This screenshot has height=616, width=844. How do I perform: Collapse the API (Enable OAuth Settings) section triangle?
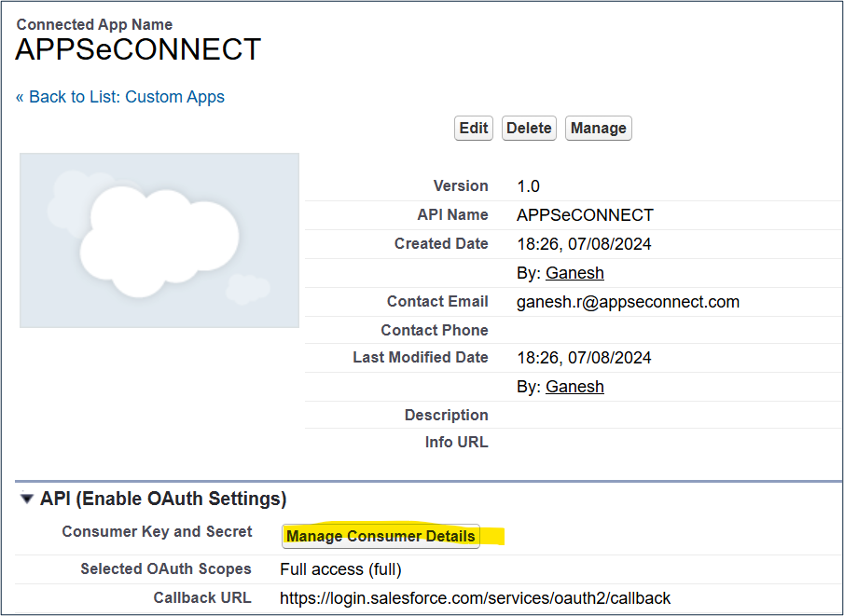click(27, 500)
